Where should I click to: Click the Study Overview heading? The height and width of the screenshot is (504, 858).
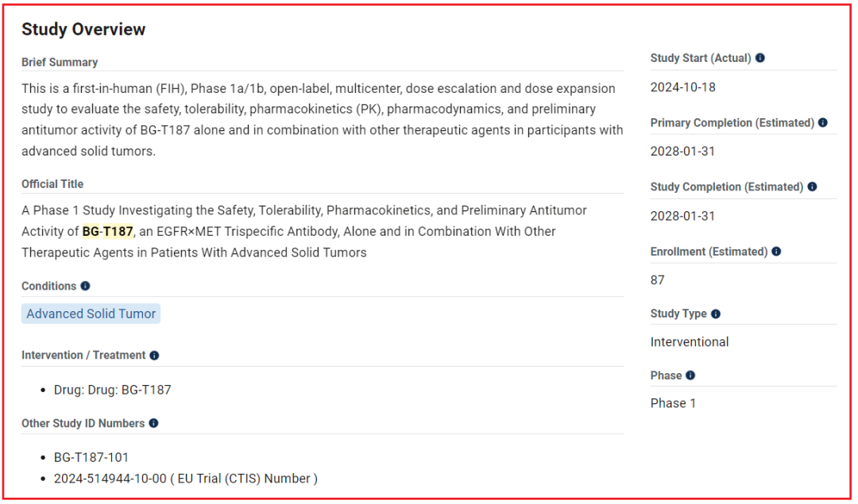tap(83, 29)
